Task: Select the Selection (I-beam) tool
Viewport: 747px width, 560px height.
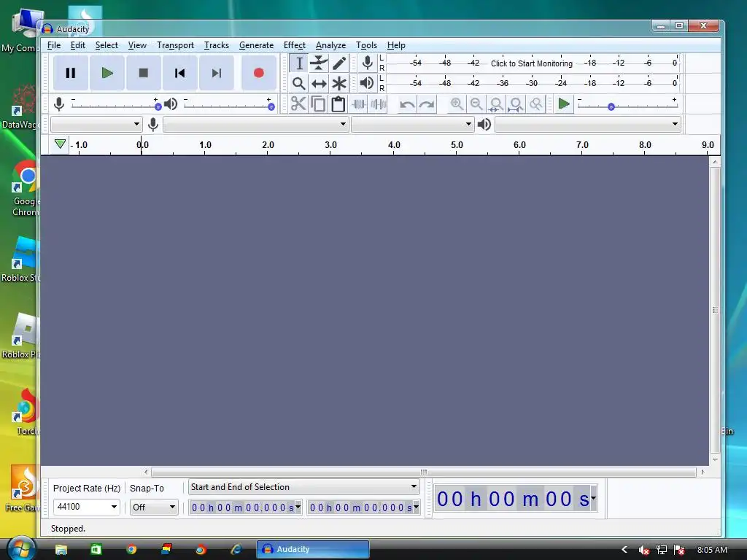Action: click(x=298, y=63)
